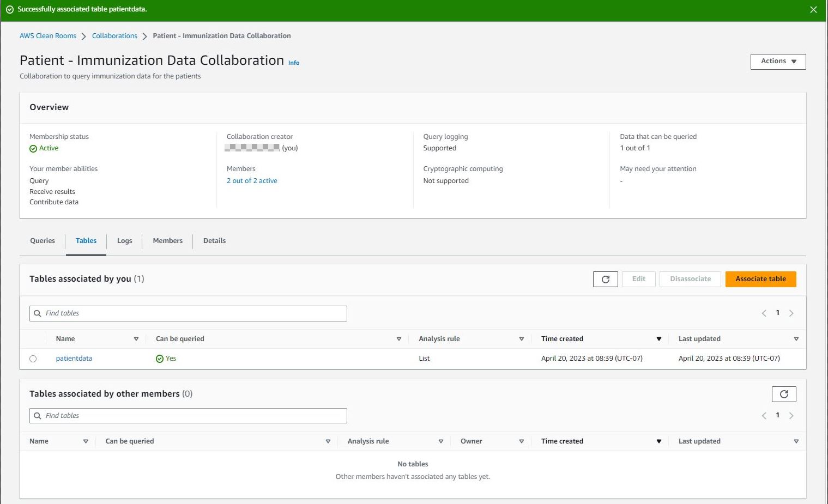Open the patientdata table link

click(x=74, y=359)
